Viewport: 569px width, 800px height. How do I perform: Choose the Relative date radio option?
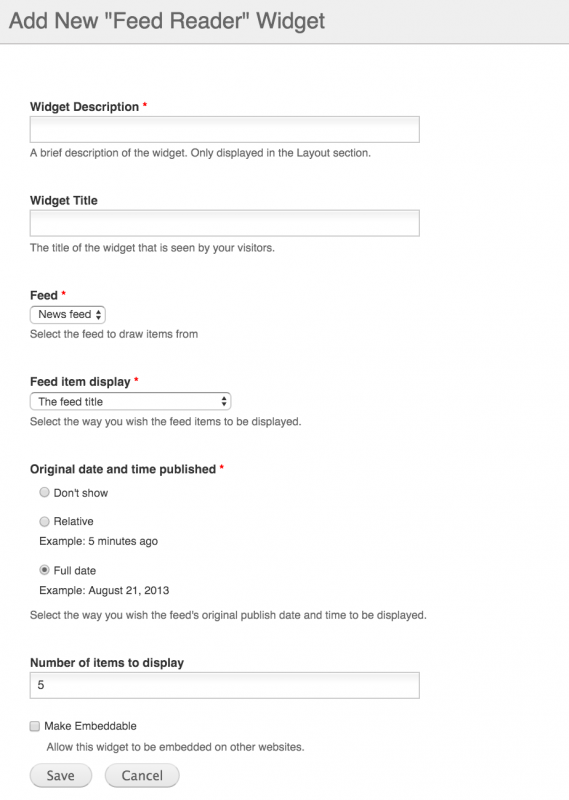coord(44,521)
